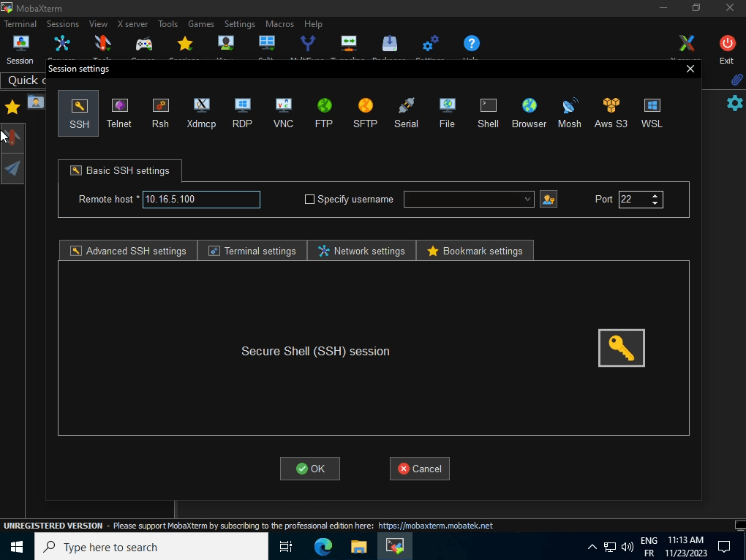The height and width of the screenshot is (560, 746).
Task: Select the SSH session type
Action: (x=78, y=113)
